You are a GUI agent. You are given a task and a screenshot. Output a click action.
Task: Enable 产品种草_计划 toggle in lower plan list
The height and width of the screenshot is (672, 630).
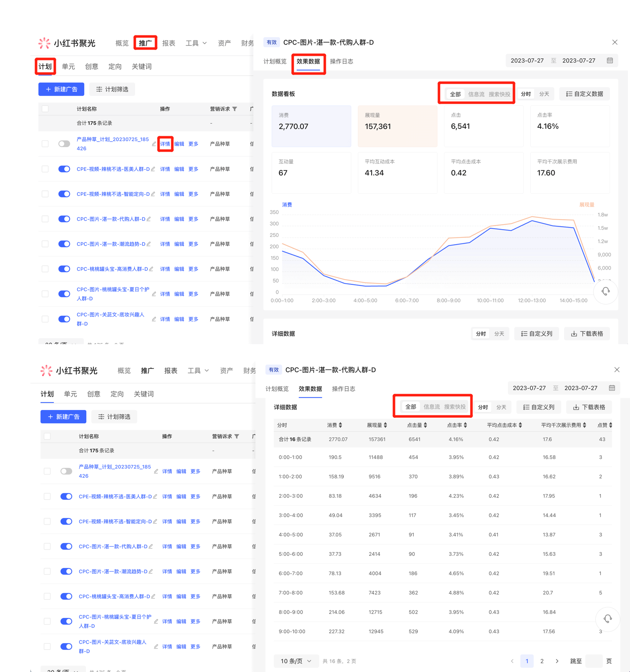tap(66, 471)
